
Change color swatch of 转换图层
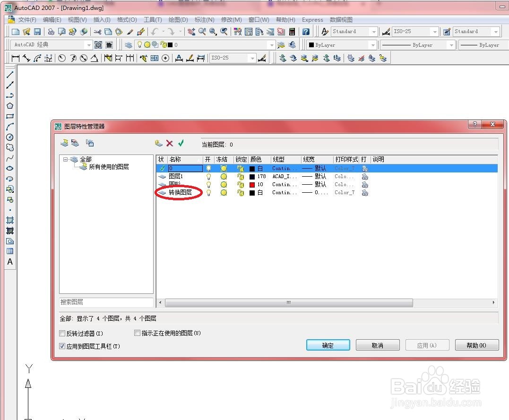tap(252, 193)
